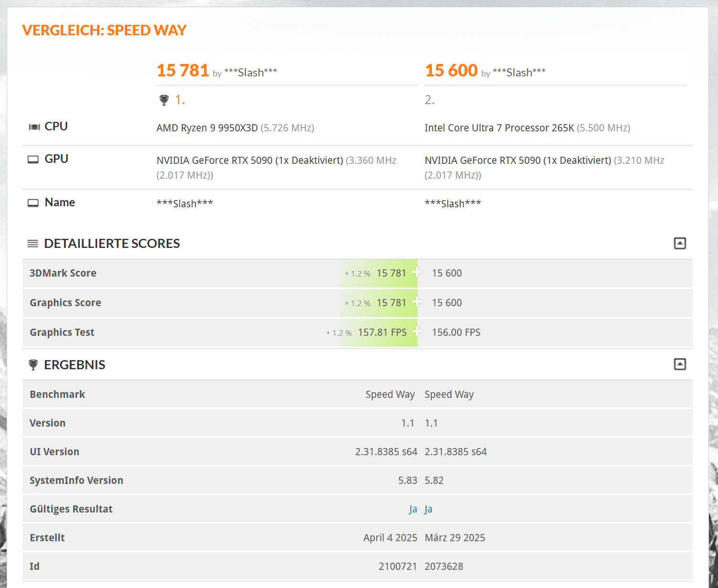The image size is (718, 588).
Task: Open ***Slash*** profile next to 15 600
Action: [519, 73]
